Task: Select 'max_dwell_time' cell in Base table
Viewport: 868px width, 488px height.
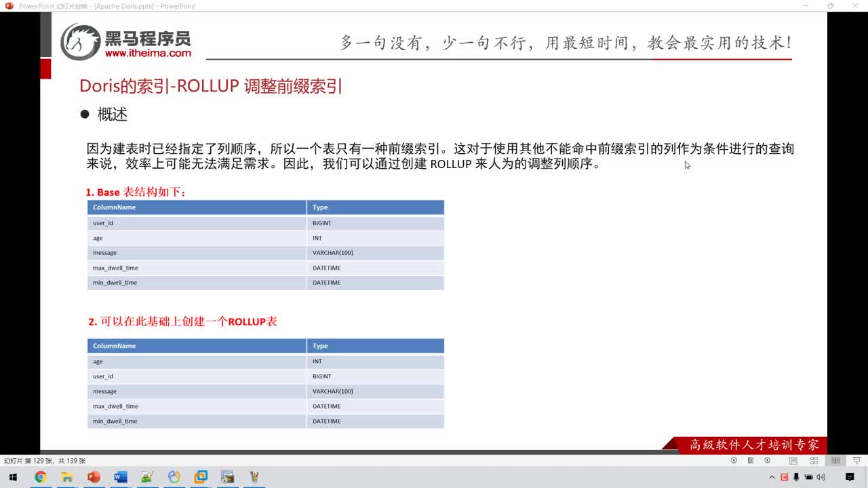Action: tap(197, 268)
